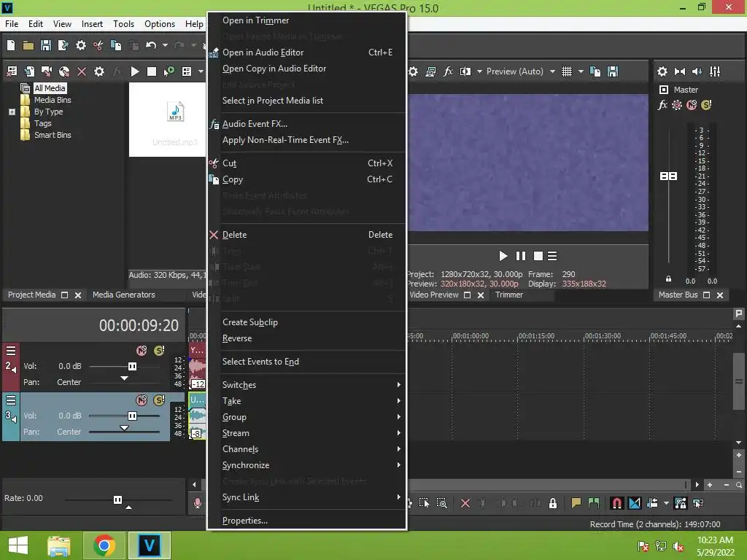Copy the preview snapshot to the clipboard

point(595,71)
